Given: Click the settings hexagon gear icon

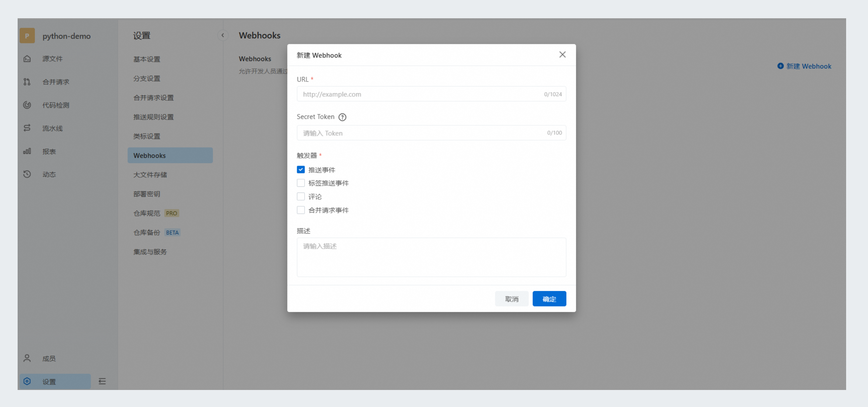Looking at the screenshot, I should click(27, 381).
